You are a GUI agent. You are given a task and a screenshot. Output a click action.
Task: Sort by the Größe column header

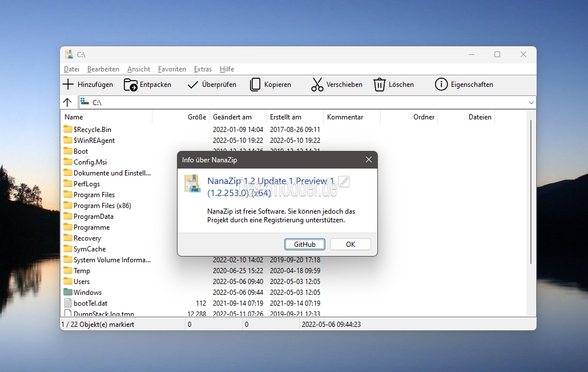[181, 117]
